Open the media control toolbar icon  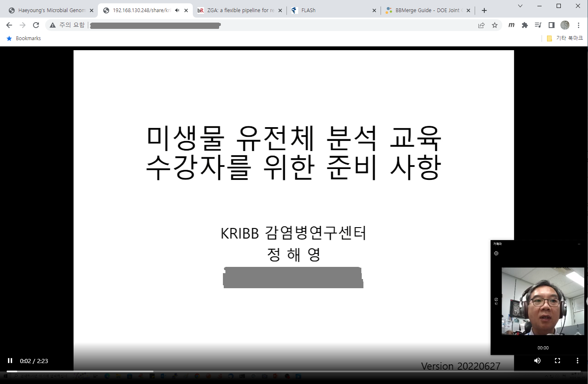click(538, 25)
